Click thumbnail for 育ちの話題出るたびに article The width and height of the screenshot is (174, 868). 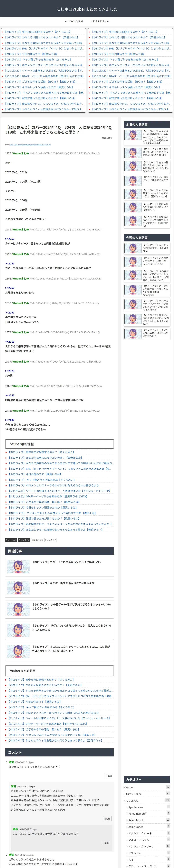133,166
